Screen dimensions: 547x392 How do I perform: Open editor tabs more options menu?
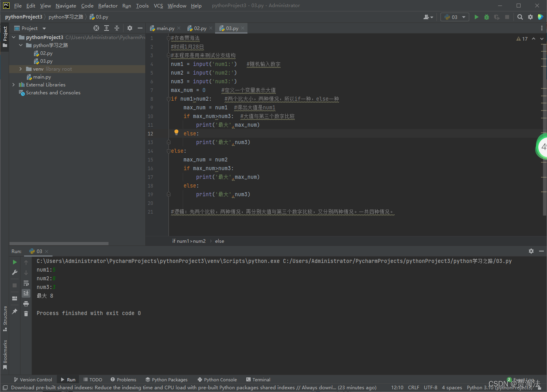coord(541,28)
